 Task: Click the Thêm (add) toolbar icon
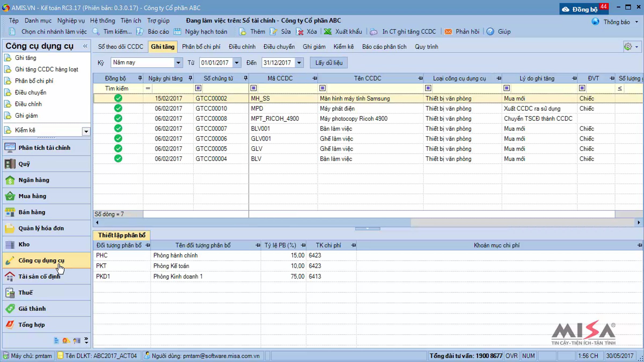243,32
